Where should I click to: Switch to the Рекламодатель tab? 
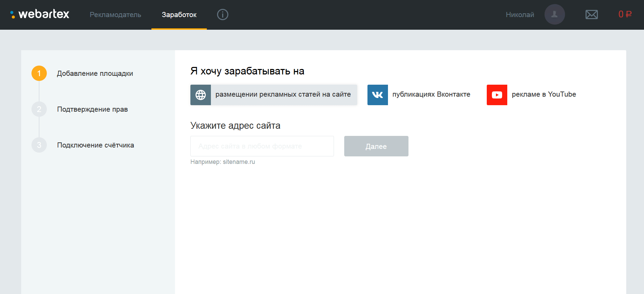pyautogui.click(x=116, y=15)
